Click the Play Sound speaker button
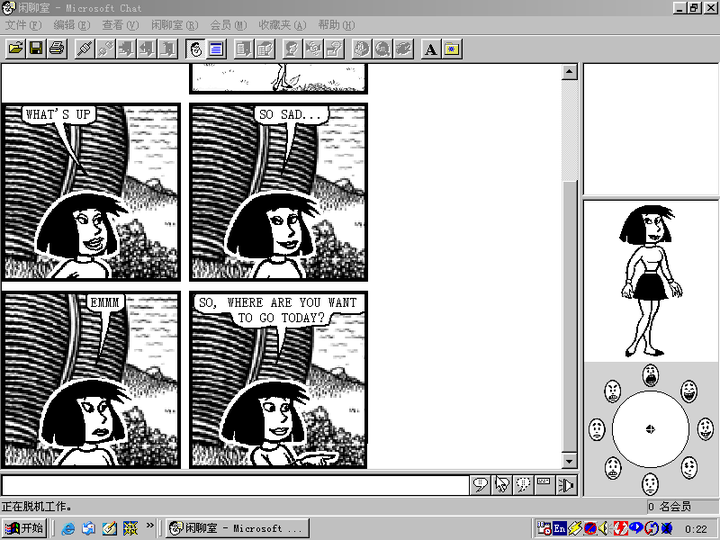This screenshot has width=720, height=540. 567,485
